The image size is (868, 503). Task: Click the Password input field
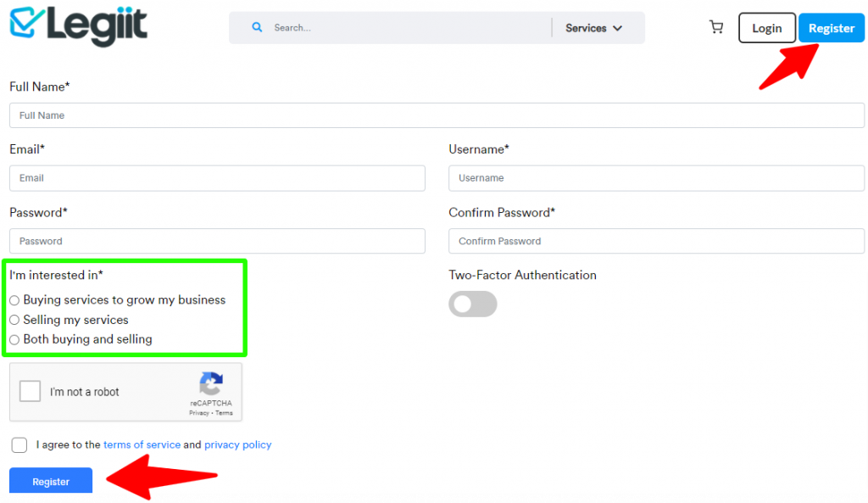[x=217, y=241]
